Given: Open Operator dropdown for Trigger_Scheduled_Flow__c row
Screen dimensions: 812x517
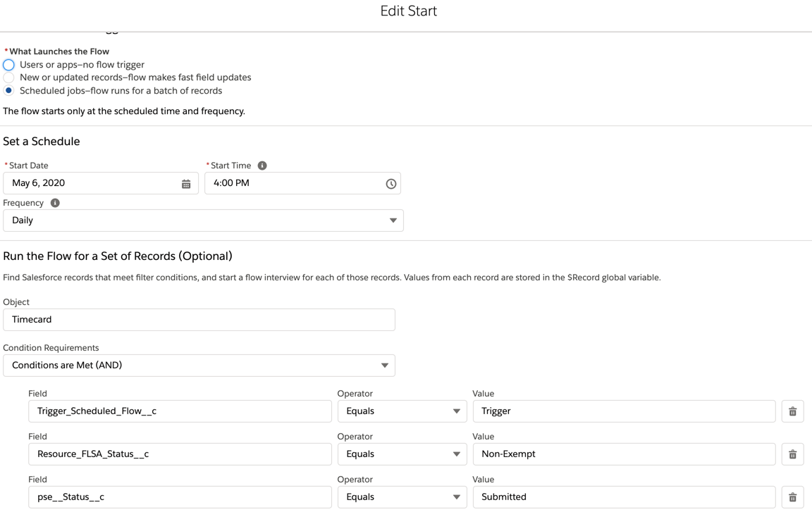Looking at the screenshot, I should [402, 411].
